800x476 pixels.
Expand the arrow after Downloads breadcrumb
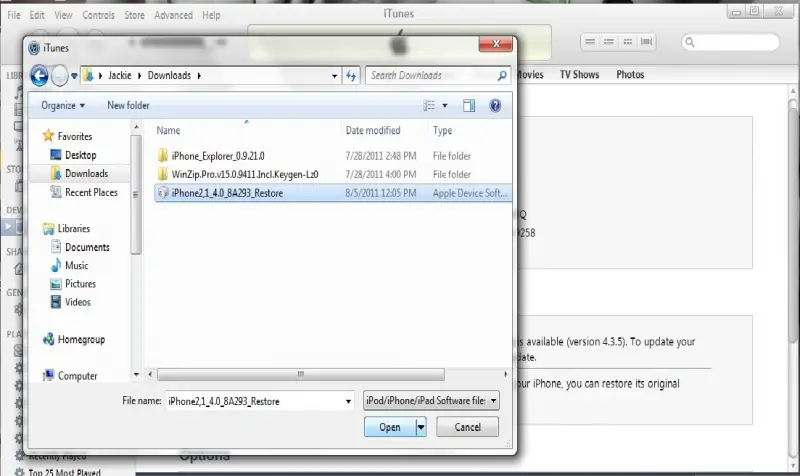199,76
